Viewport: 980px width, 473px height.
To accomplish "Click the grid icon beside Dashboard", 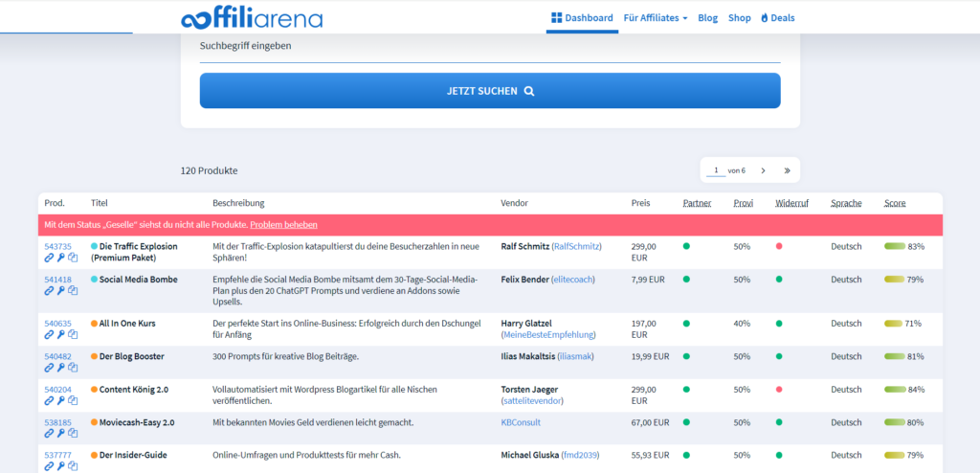I will pyautogui.click(x=556, y=17).
